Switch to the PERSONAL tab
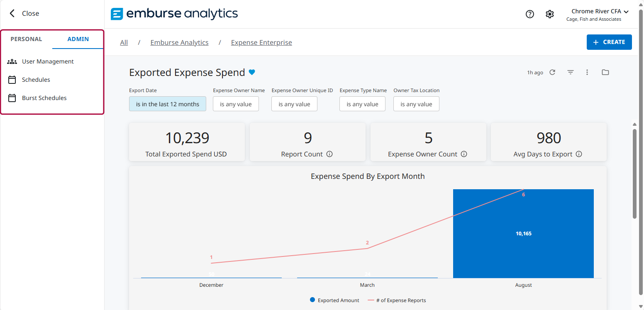The height and width of the screenshot is (310, 644). pyautogui.click(x=26, y=39)
